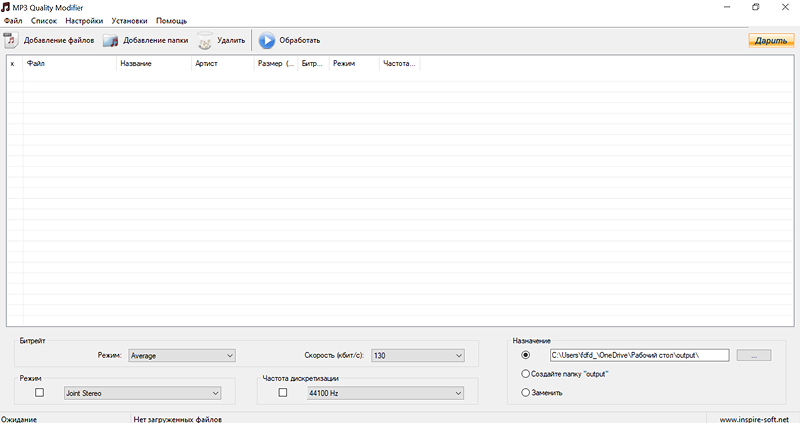The height and width of the screenshot is (423, 800).
Task: Click the Delete trash icon
Action: click(204, 41)
